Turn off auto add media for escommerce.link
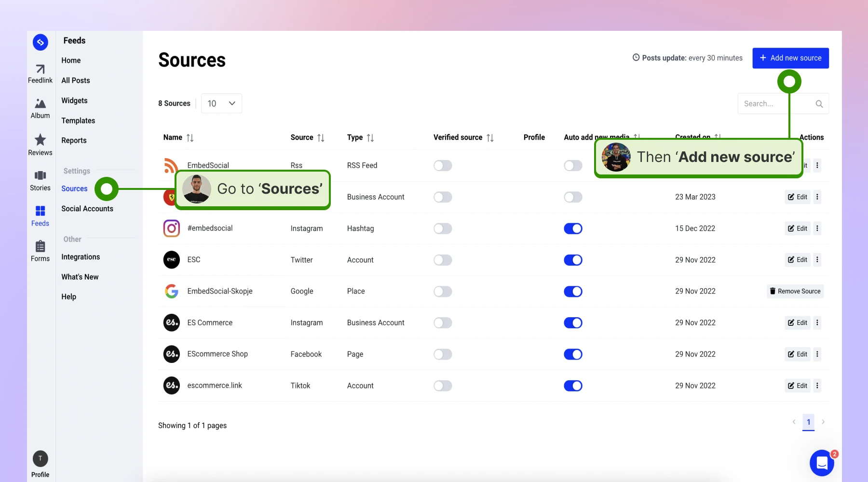Viewport: 868px width, 482px height. (x=573, y=386)
